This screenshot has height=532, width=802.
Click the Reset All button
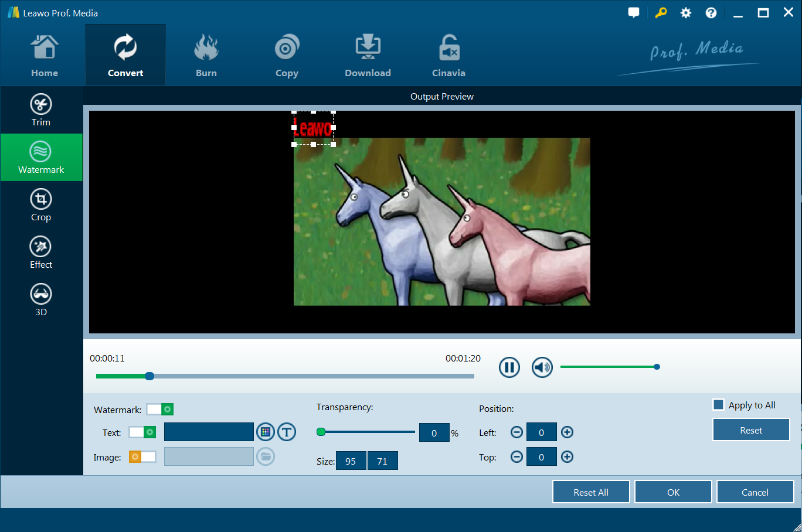point(591,492)
